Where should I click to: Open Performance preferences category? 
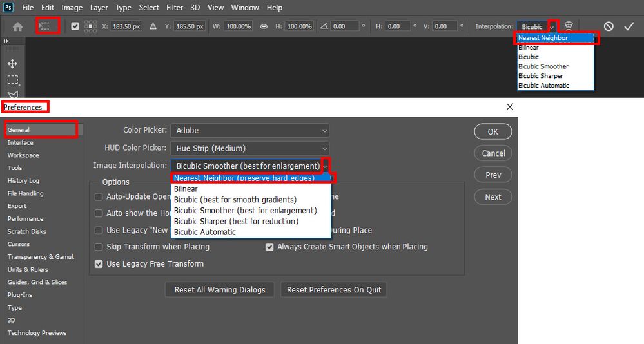[x=25, y=219]
